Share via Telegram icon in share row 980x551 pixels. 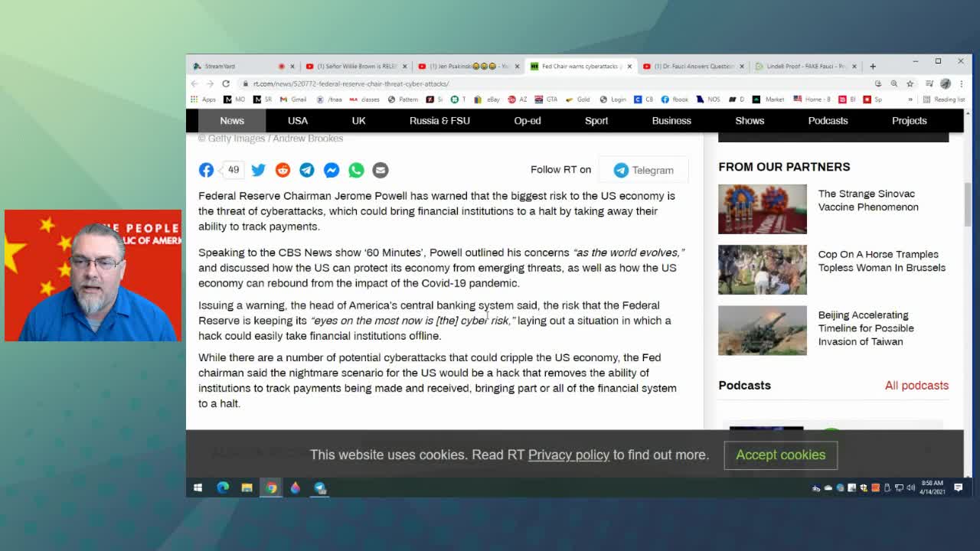coord(306,170)
